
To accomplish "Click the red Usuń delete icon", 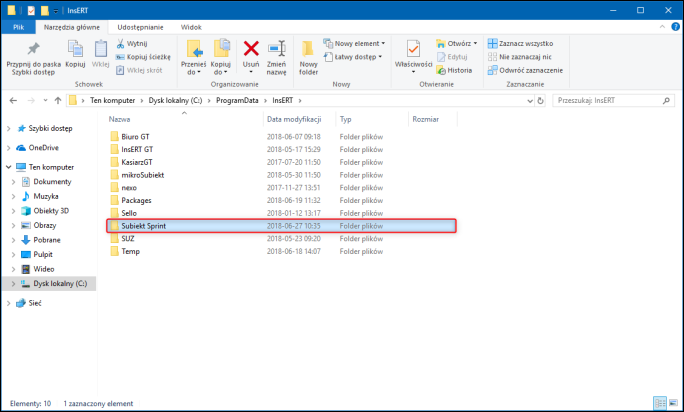I will point(251,48).
